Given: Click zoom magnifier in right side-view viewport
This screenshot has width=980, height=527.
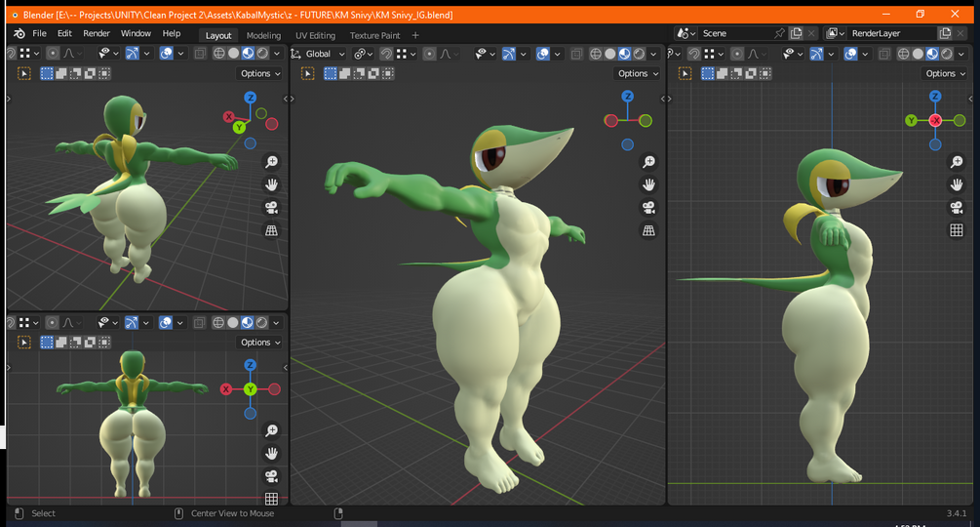Looking at the screenshot, I should coord(957,162).
